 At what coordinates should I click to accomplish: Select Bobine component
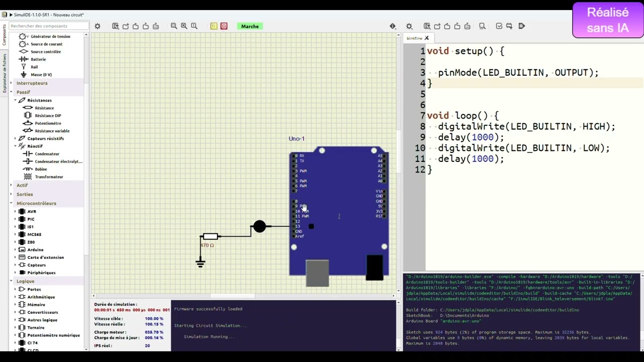click(41, 169)
